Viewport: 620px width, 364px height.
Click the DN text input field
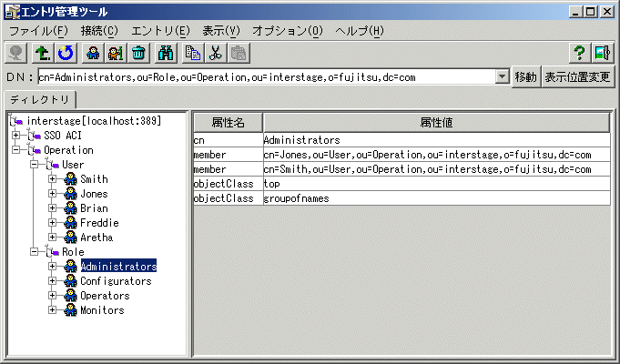pyautogui.click(x=264, y=77)
